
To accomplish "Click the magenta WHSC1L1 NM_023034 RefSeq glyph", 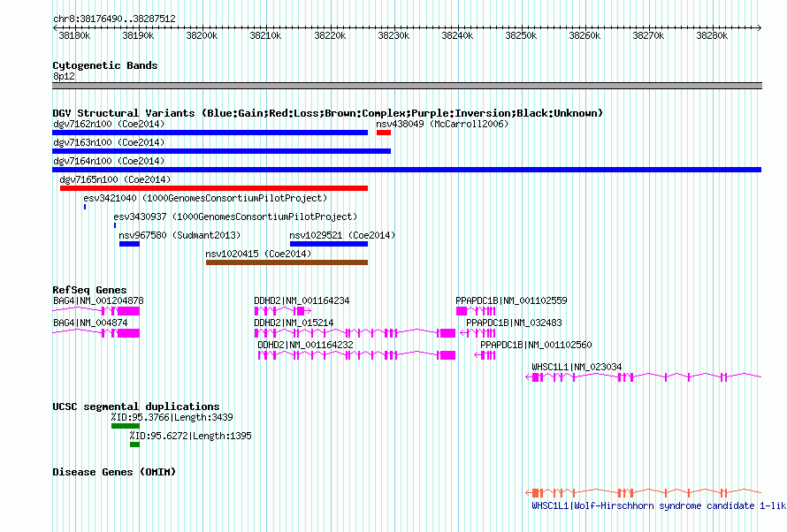I will [644, 377].
